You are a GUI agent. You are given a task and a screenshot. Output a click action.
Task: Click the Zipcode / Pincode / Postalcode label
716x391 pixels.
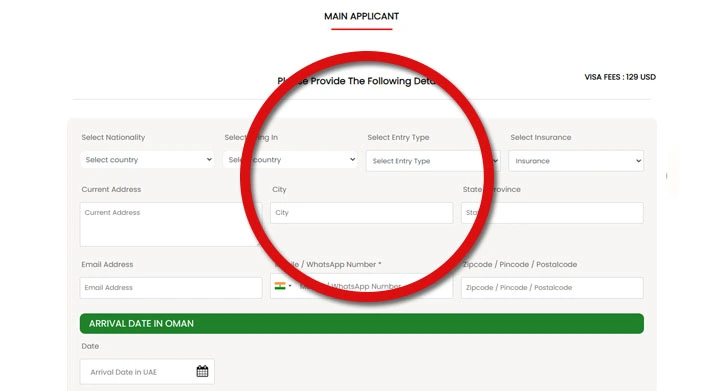click(520, 264)
